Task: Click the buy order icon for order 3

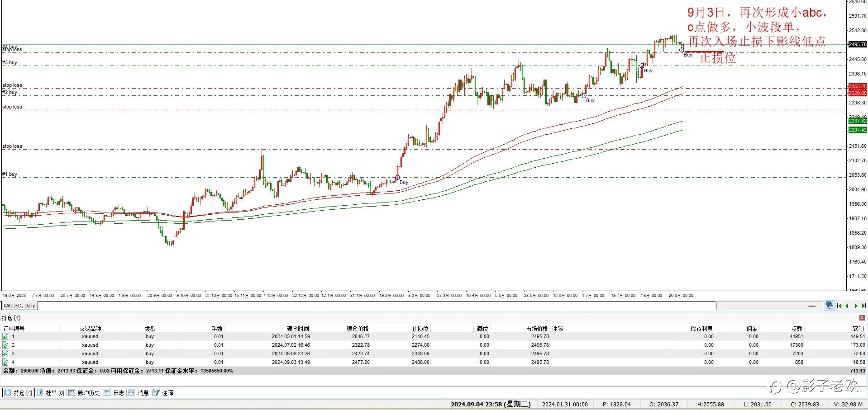Action: [x=5, y=354]
